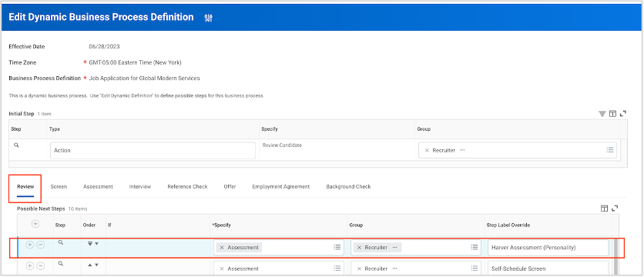Screen dimensions: 644x277
Task: Remove Assessment chip in Harver Assessment row
Action: (222, 248)
